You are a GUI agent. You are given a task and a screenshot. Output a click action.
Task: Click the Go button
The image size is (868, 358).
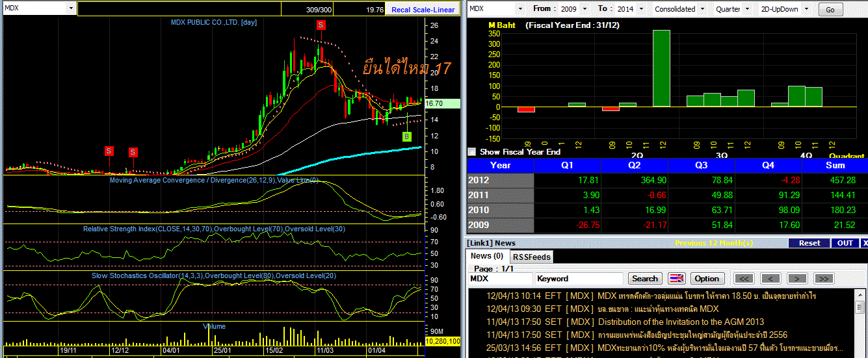(830, 10)
